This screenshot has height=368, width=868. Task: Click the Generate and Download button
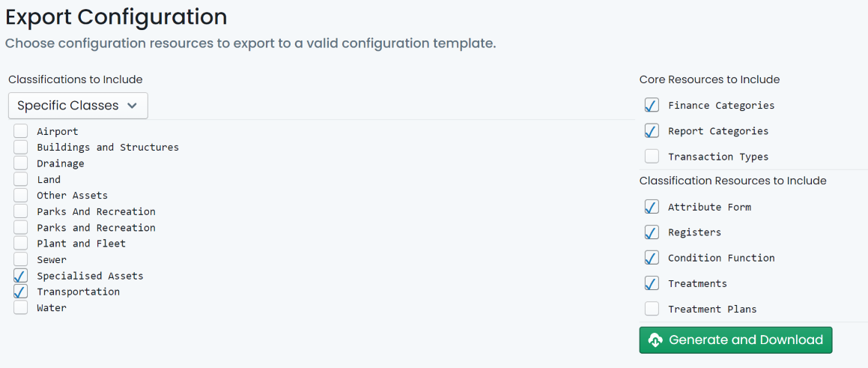735,340
